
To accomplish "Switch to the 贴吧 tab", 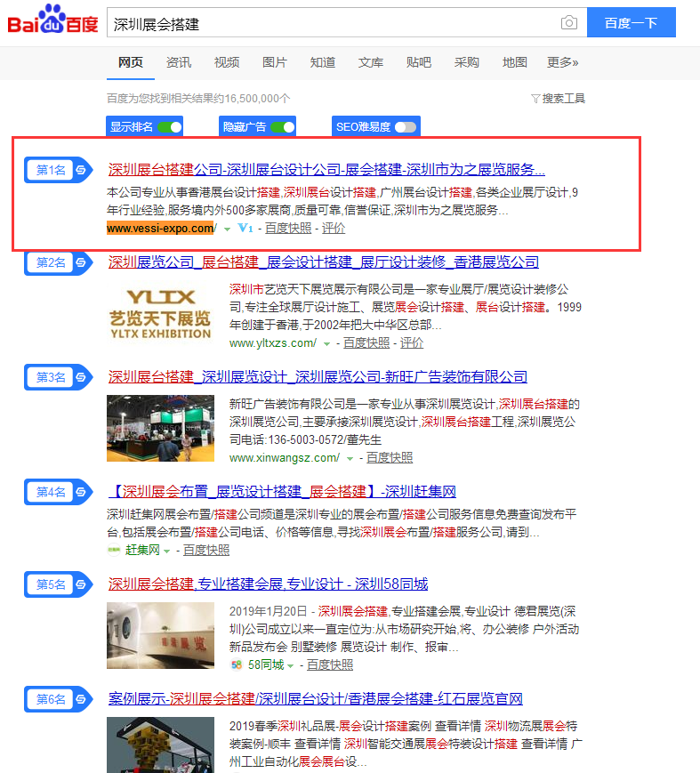I will point(419,62).
